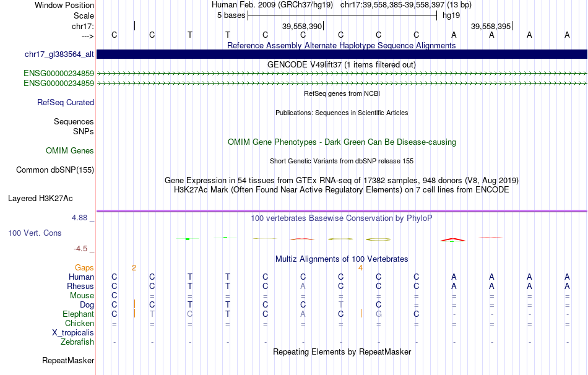Click the Gaps row label
The width and height of the screenshot is (588, 375).
point(84,268)
